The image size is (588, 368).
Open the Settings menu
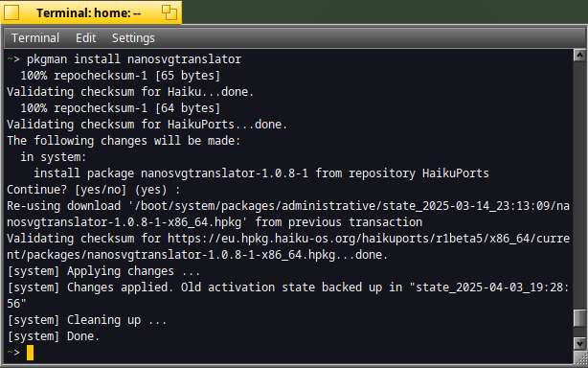coord(133,38)
